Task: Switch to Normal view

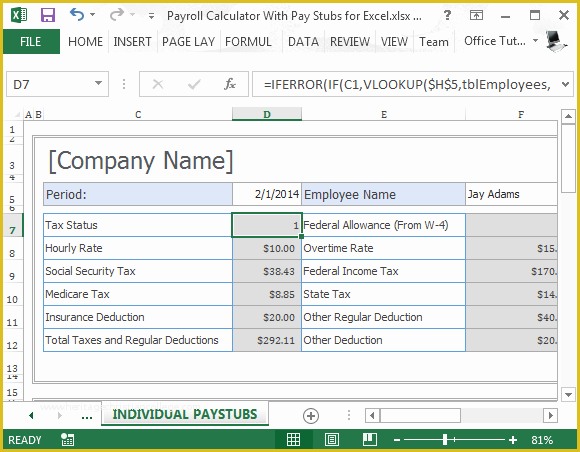Action: [293, 439]
